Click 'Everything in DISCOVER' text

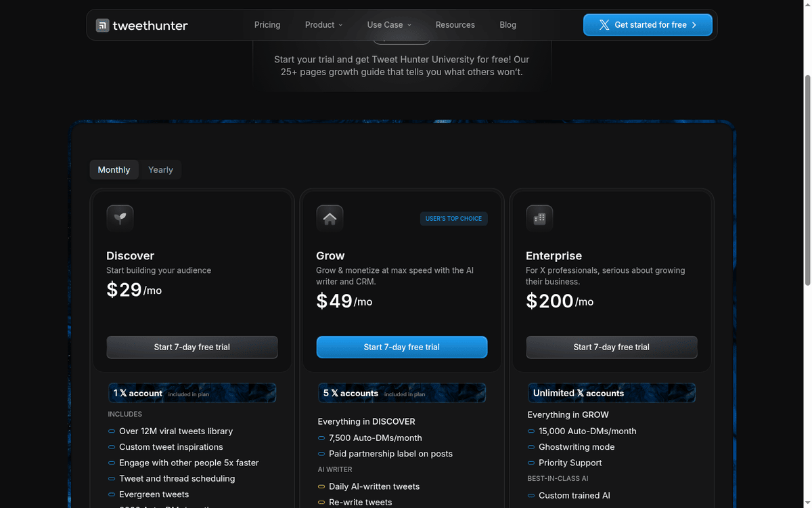click(366, 422)
